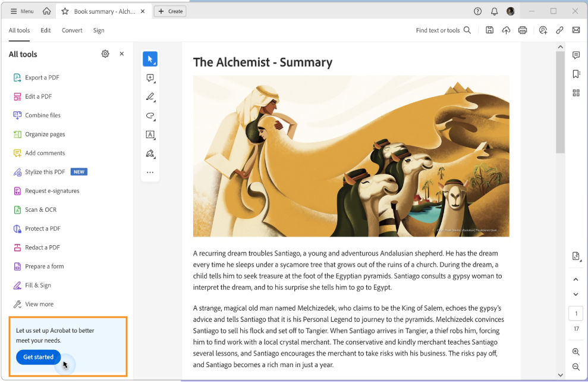Open the Help question mark icon
This screenshot has width=588, height=382.
coord(477,11)
